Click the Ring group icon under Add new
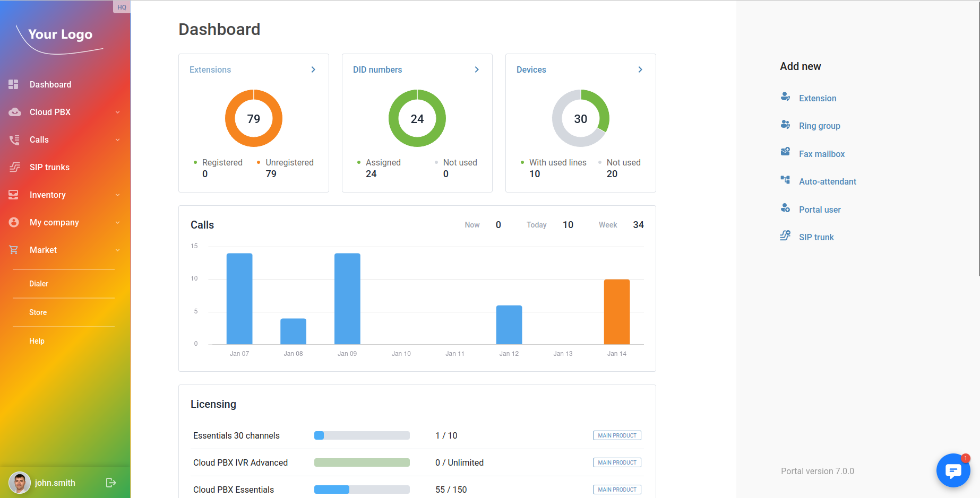Image resolution: width=980 pixels, height=498 pixels. [785, 125]
